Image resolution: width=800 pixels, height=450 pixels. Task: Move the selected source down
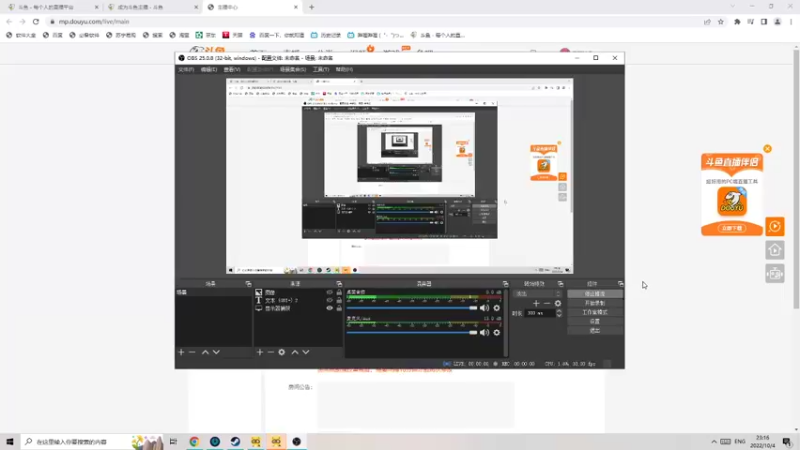306,352
